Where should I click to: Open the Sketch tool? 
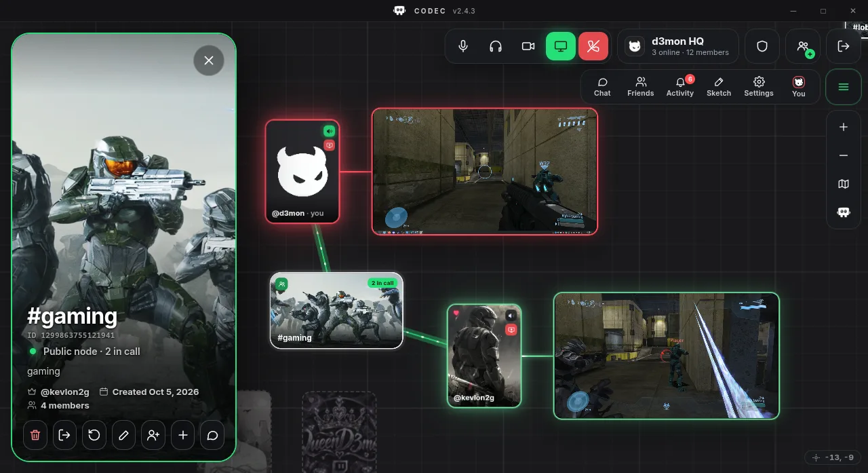719,87
